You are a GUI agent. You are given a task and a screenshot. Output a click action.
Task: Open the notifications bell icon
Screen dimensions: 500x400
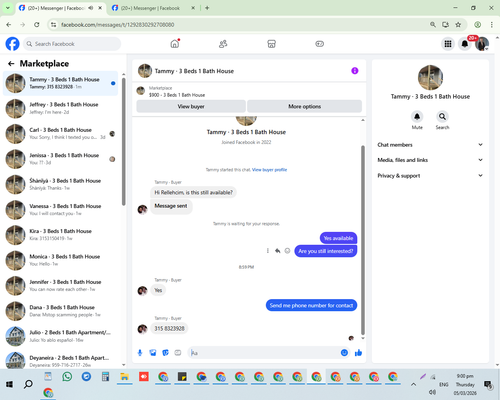[x=465, y=44]
